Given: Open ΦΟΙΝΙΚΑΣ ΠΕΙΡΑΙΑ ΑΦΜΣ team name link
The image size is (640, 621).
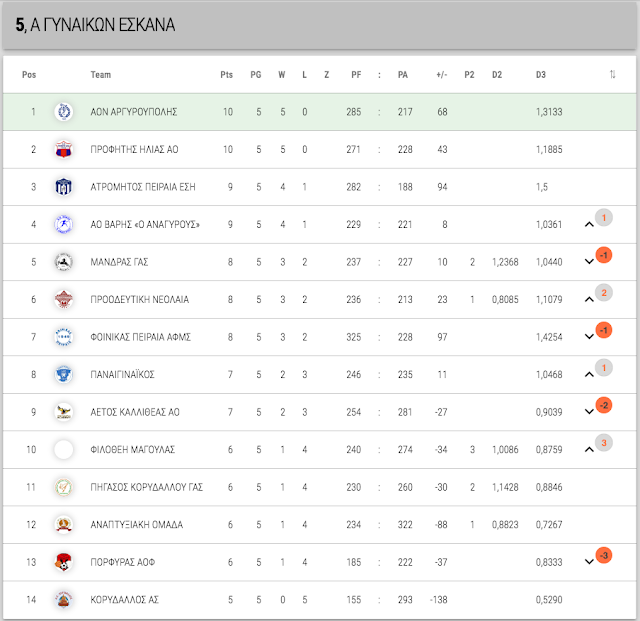Looking at the screenshot, I should [140, 337].
